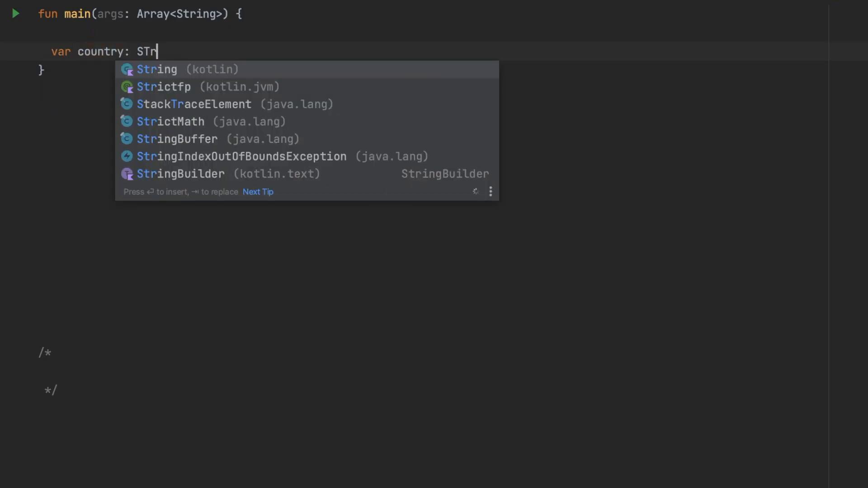Click the loading spinner in completion popup footer
The image size is (868, 488).
tap(476, 192)
